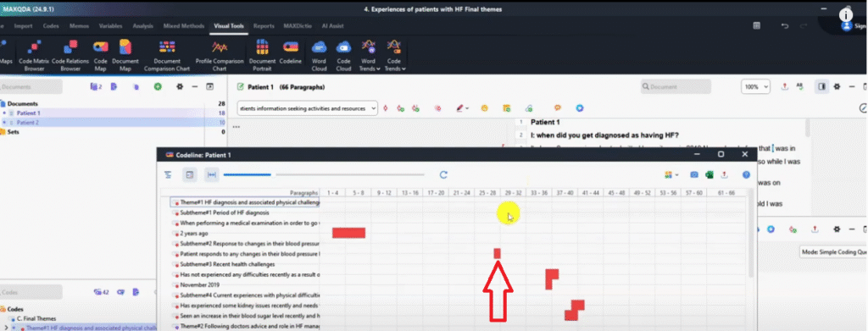Expand the active code selection combo box
Image resolution: width=868 pixels, height=331 pixels.
(x=307, y=108)
